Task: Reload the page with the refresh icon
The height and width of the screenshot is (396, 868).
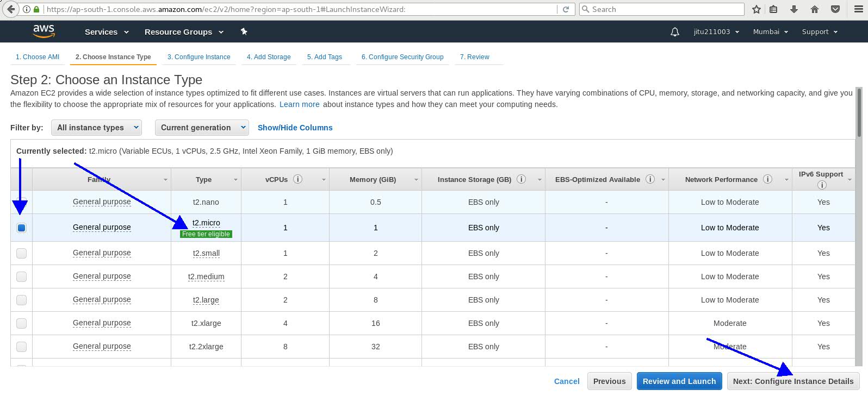Action: (566, 9)
